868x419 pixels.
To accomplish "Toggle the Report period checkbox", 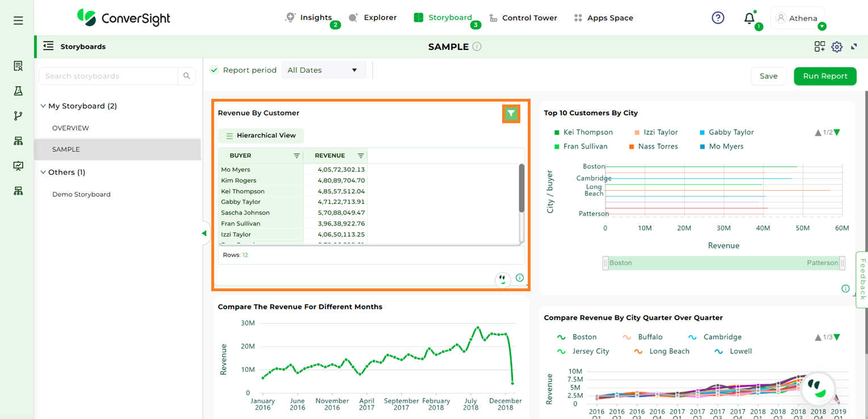I will (214, 70).
